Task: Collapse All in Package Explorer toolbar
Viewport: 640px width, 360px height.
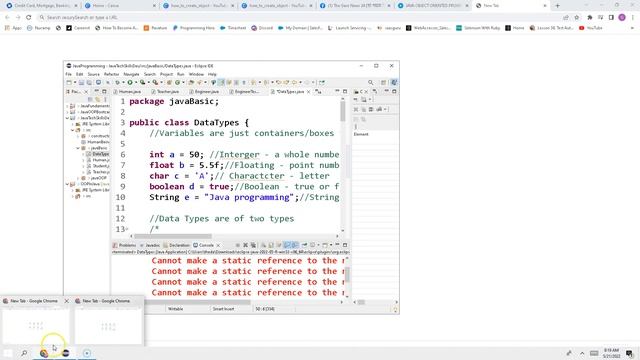Action: pos(90,99)
